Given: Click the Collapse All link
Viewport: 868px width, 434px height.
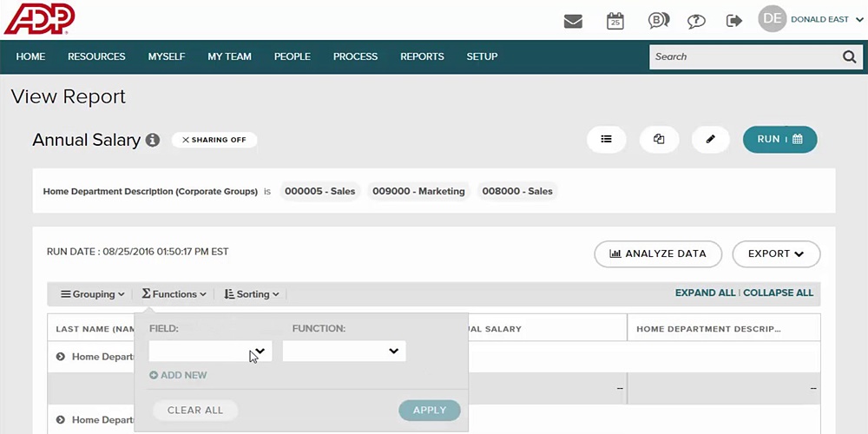Looking at the screenshot, I should 778,293.
